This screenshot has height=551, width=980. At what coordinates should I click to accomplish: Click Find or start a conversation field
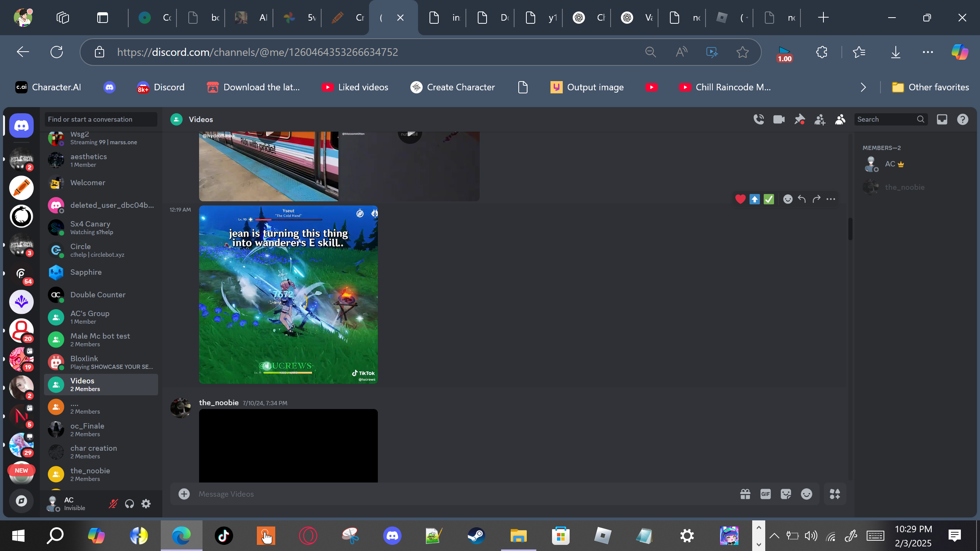point(101,119)
